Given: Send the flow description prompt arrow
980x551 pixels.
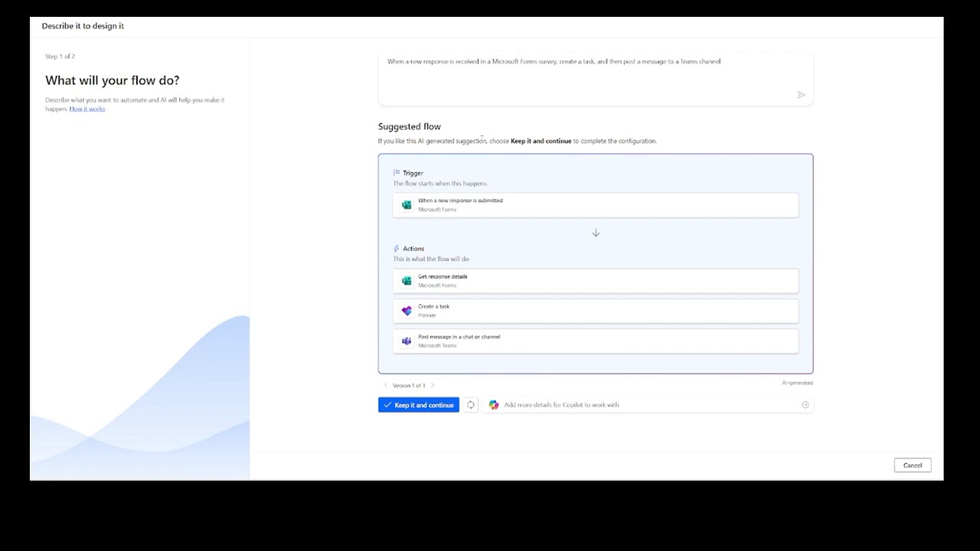Looking at the screenshot, I should pos(802,95).
